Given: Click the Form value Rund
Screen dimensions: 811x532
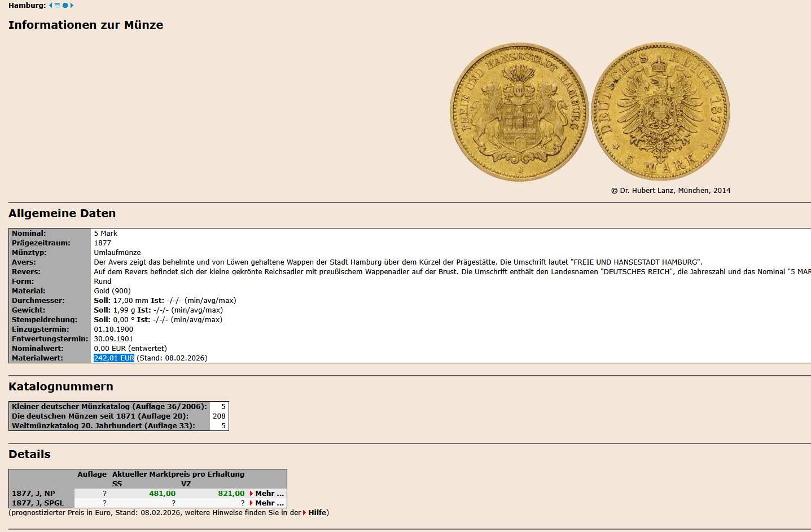Looking at the screenshot, I should [x=103, y=282].
